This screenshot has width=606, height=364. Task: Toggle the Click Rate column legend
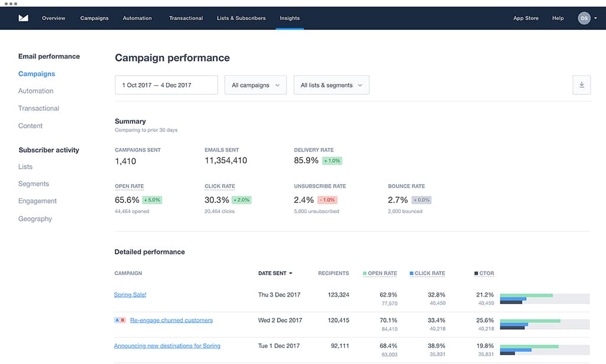pyautogui.click(x=427, y=273)
